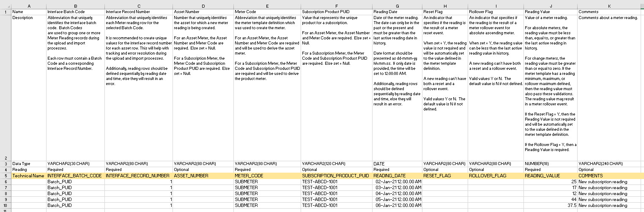644x212 pixels.
Task: Click the READING_DATE cell
Action: (x=397, y=175)
